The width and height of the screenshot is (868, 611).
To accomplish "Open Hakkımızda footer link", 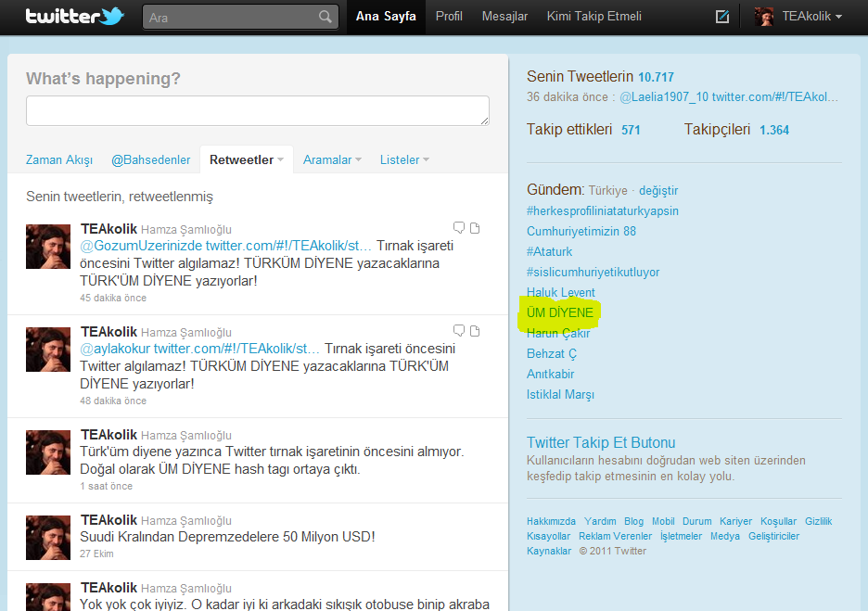I will (551, 521).
